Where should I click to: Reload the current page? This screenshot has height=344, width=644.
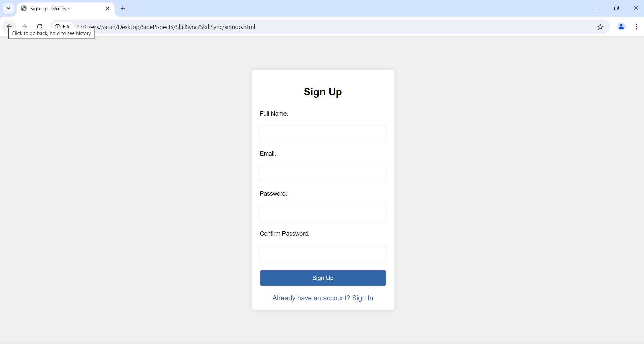coord(40,26)
